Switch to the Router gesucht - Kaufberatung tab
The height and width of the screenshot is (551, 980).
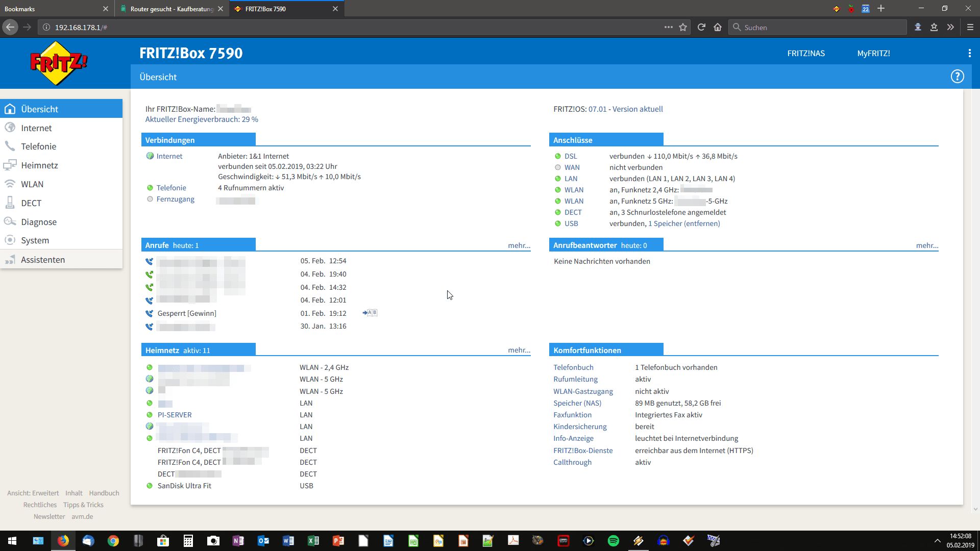click(x=172, y=9)
